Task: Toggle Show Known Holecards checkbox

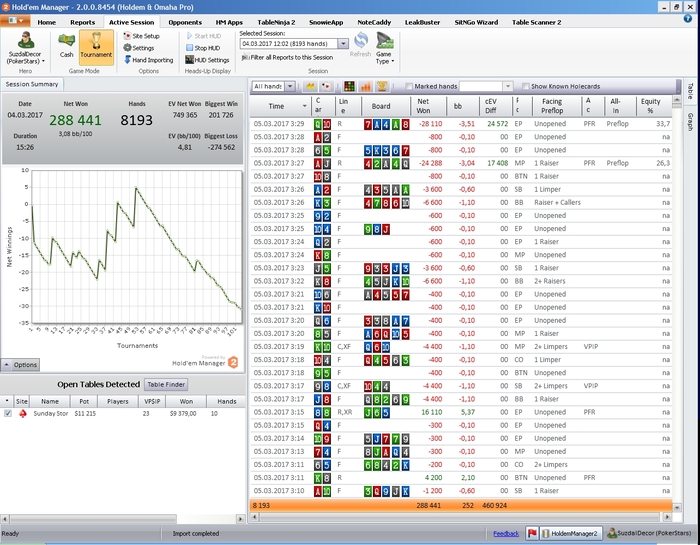Action: [x=525, y=86]
